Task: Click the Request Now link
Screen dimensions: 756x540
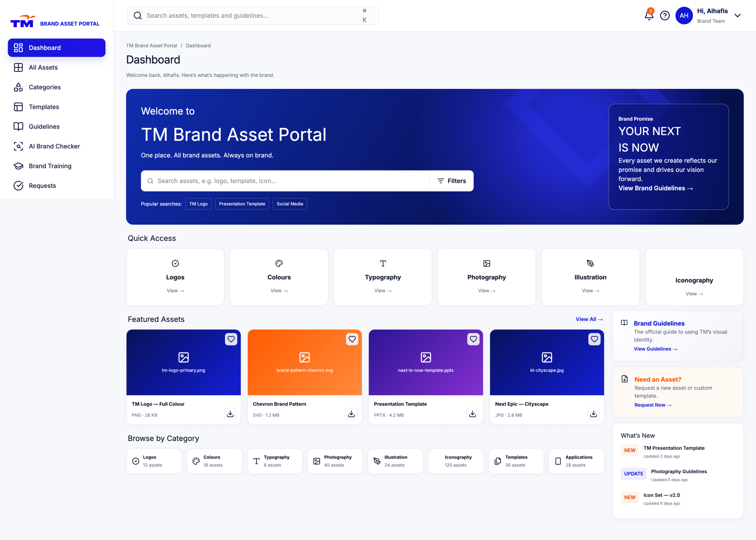Action: click(653, 405)
